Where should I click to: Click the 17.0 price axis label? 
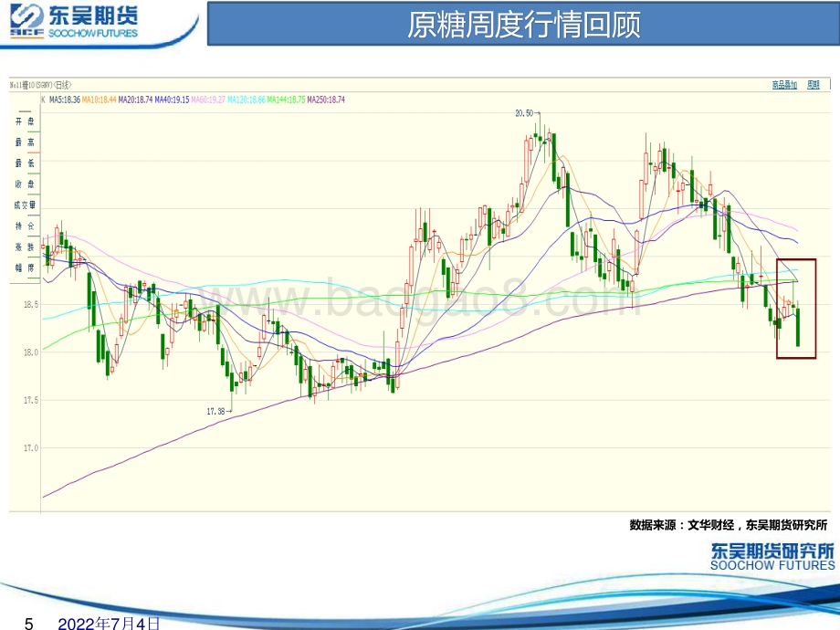tap(30, 448)
